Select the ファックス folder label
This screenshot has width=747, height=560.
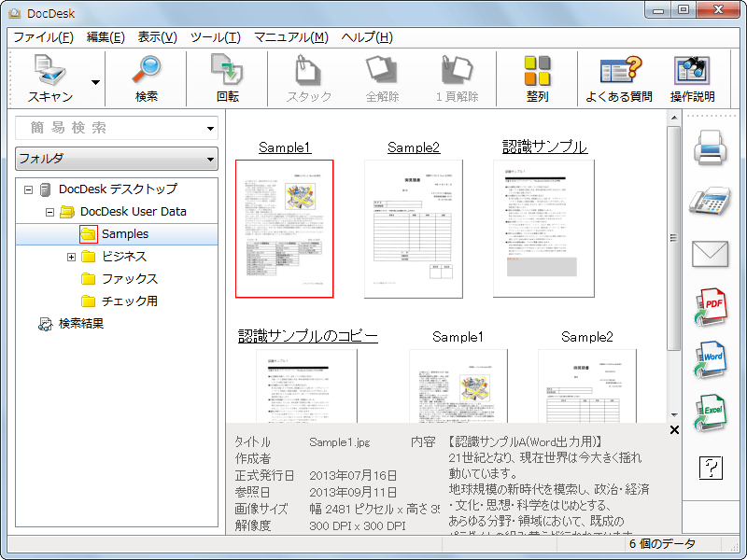(130, 278)
